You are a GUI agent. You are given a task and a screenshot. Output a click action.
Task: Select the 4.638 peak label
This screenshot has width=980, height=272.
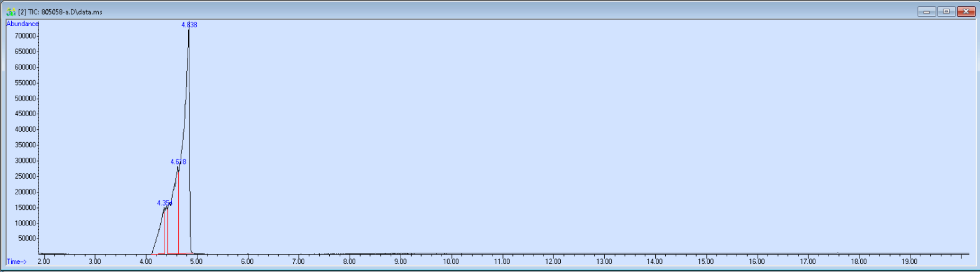point(178,162)
